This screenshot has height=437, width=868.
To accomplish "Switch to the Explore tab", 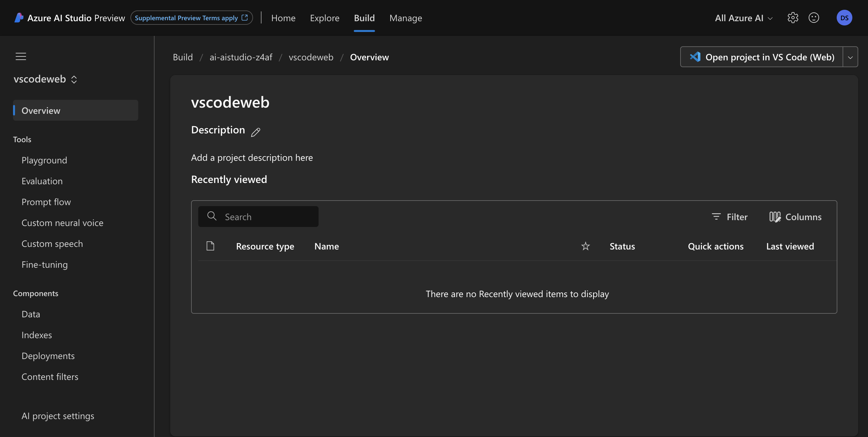I will point(324,18).
